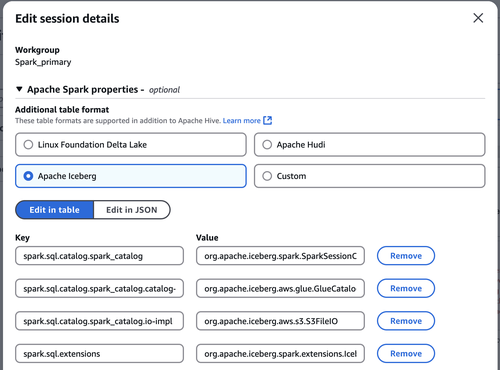Collapse the Apache Spark properties section
This screenshot has width=500, height=370.
coord(19,89)
